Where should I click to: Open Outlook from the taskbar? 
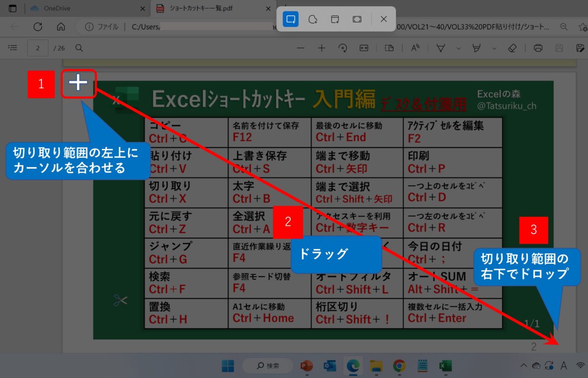tap(330, 366)
